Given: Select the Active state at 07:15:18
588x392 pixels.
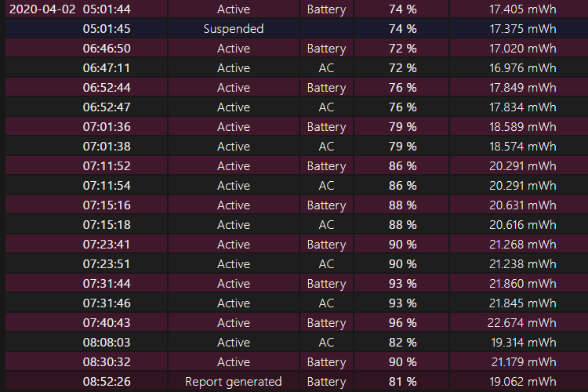Looking at the screenshot, I should 234,225.
